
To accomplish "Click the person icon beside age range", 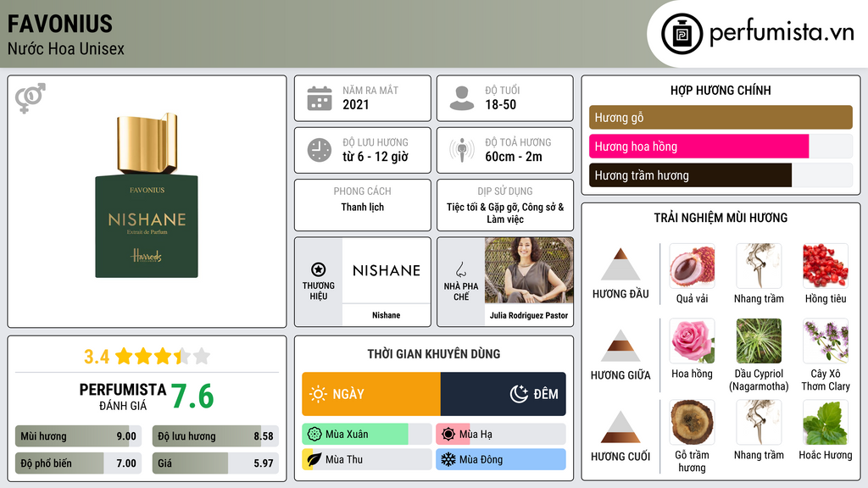I will (461, 98).
